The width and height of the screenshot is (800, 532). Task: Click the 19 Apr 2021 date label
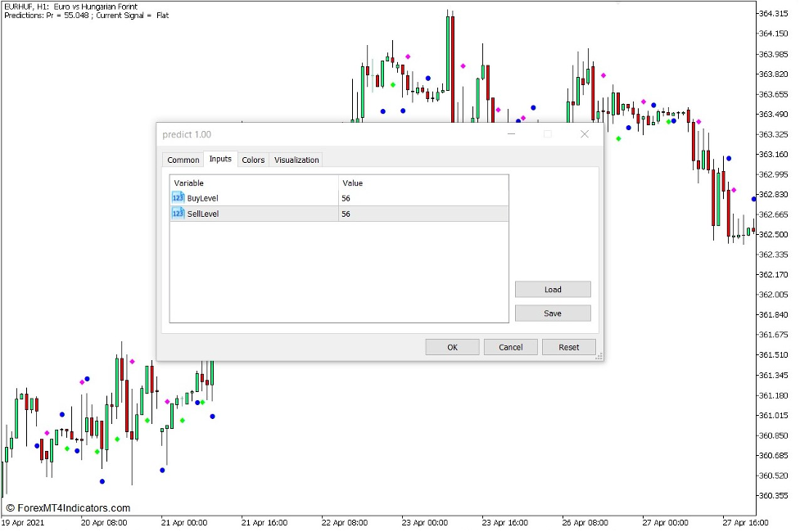click(23, 522)
